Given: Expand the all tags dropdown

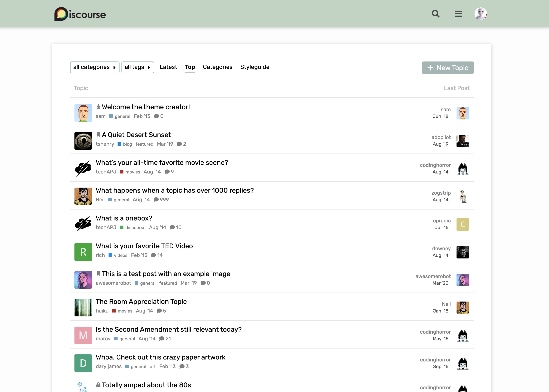Looking at the screenshot, I should click(137, 67).
